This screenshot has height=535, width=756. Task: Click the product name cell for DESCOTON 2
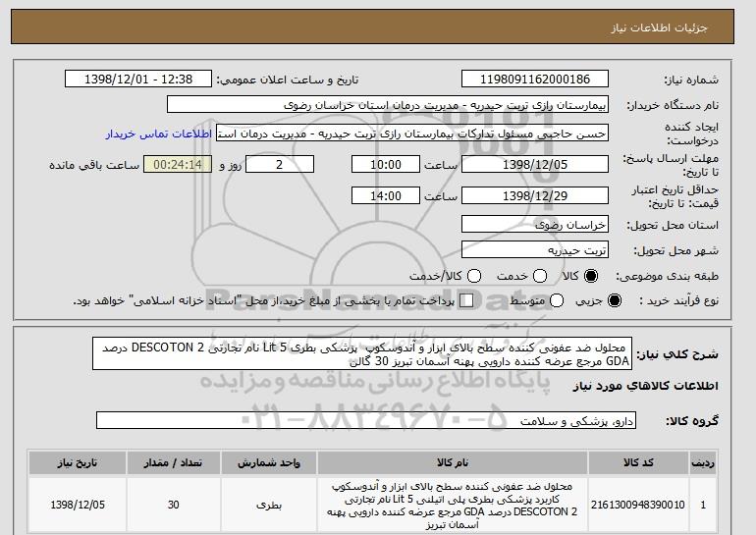[x=453, y=505]
